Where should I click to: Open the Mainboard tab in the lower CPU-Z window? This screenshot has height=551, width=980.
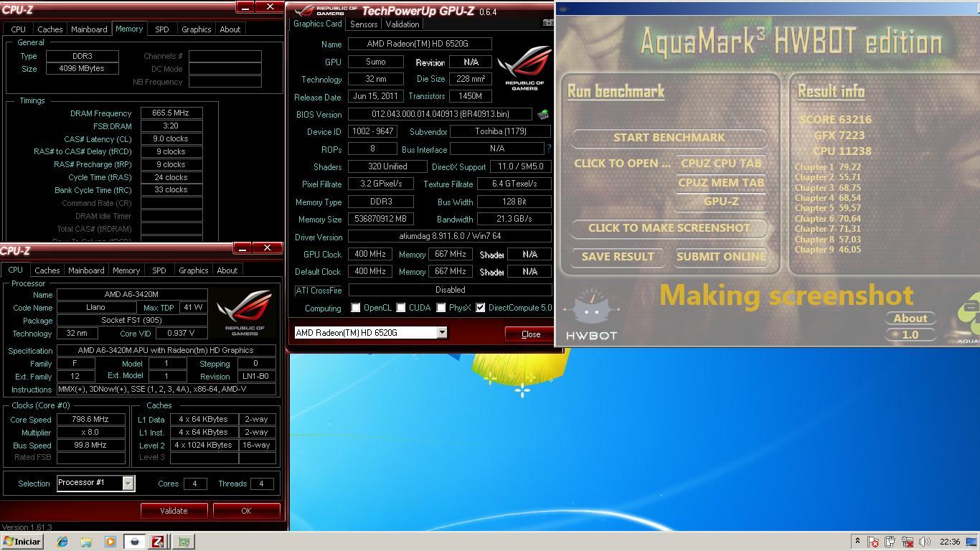click(x=86, y=270)
